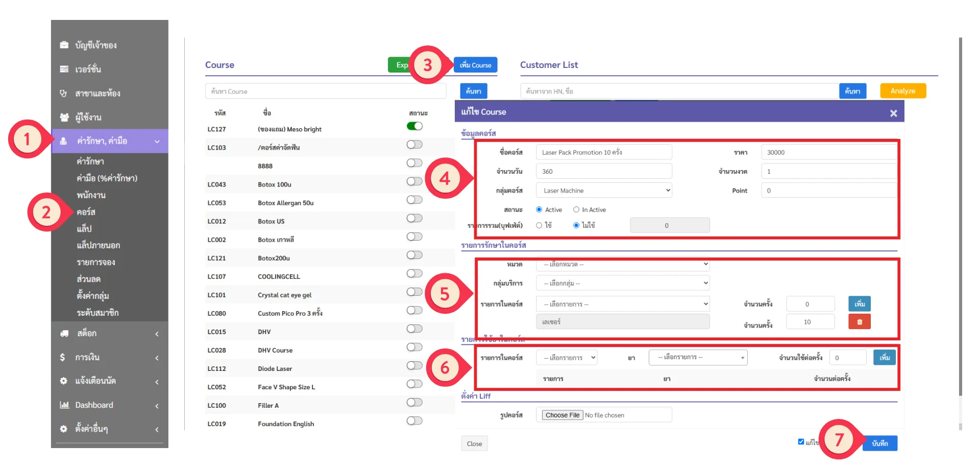Close the แก้ไข Course dialog with X
Screen dimensions: 980x468
coord(893,113)
